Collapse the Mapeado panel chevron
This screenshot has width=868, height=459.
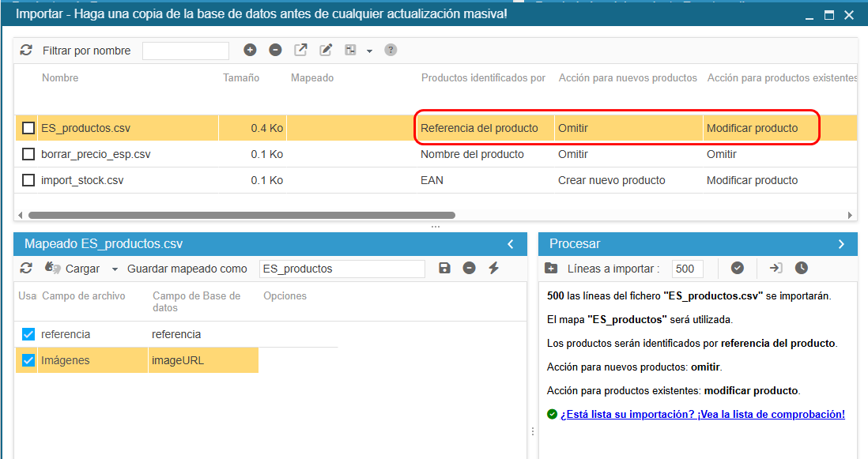click(x=511, y=244)
